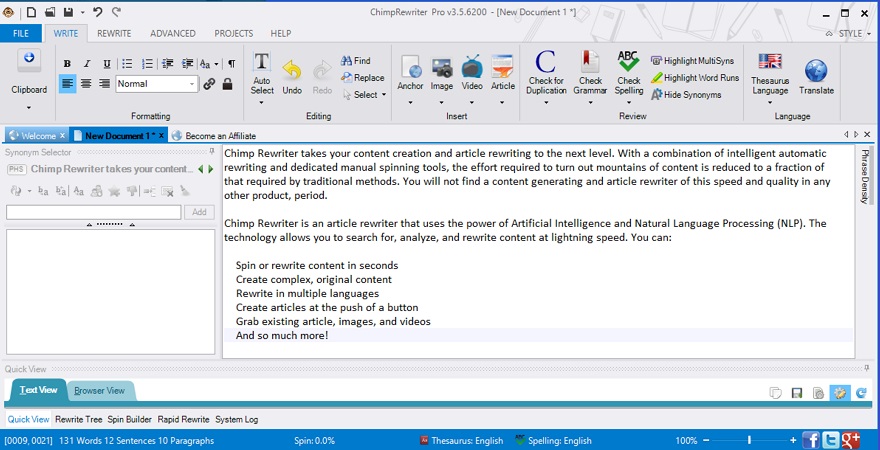Align text right
The width and height of the screenshot is (880, 450).
[x=104, y=84]
